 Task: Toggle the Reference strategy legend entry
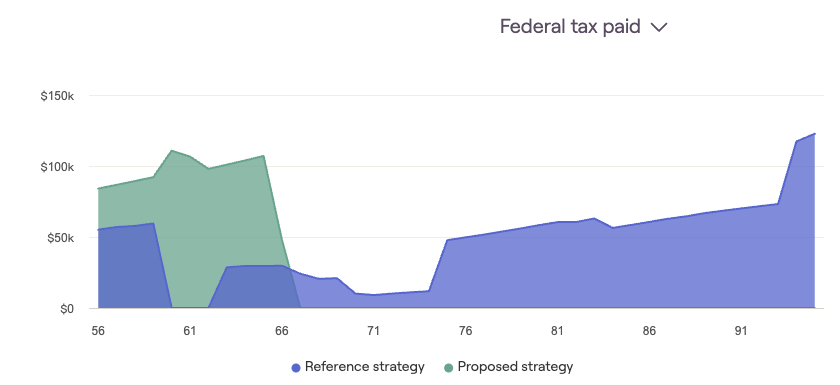pos(358,367)
